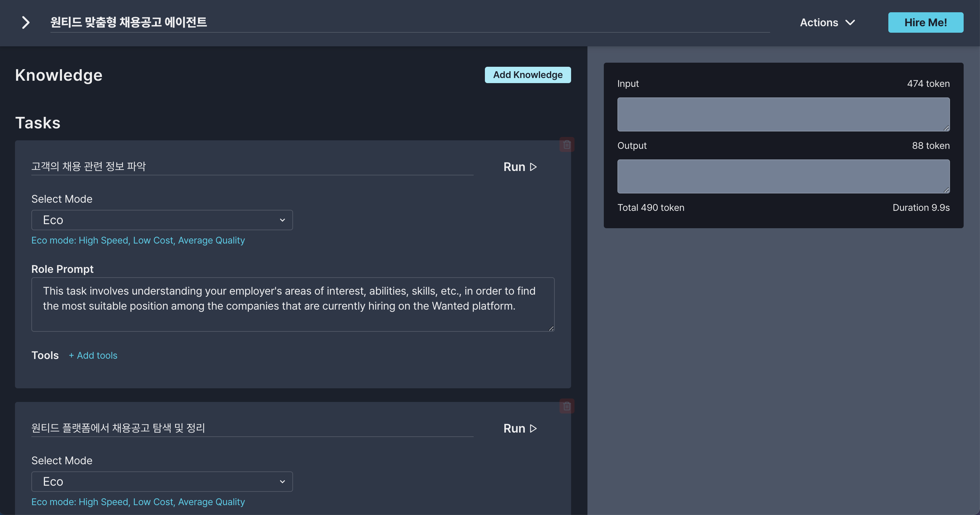The height and width of the screenshot is (515, 980).
Task: Click the '474 token' input count
Action: click(928, 84)
